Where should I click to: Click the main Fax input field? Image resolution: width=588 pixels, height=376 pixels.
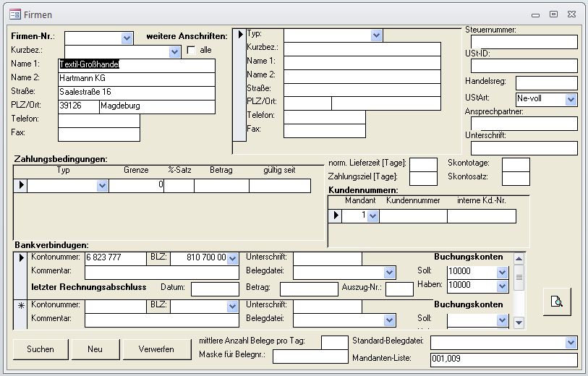99,134
